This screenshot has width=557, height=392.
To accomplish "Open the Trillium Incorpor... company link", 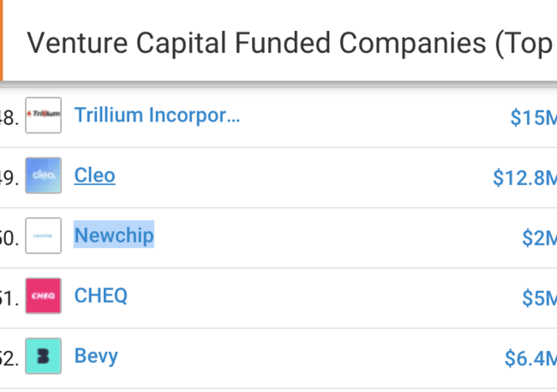I will point(157,116).
